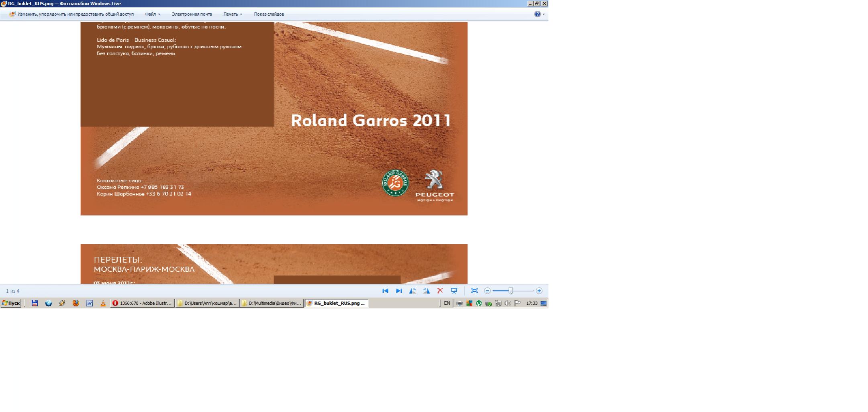The width and height of the screenshot is (868, 412).
Task: Open the Пуск start button
Action: (11, 303)
